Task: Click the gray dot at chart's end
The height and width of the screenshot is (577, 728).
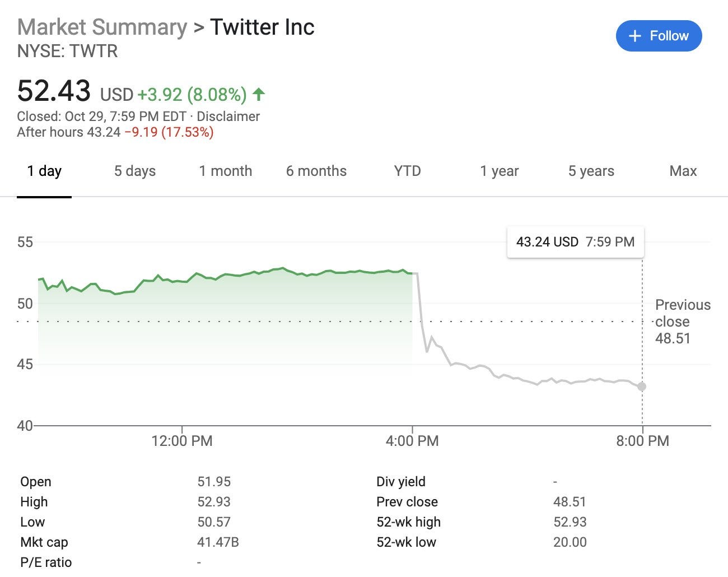Action: click(x=642, y=387)
